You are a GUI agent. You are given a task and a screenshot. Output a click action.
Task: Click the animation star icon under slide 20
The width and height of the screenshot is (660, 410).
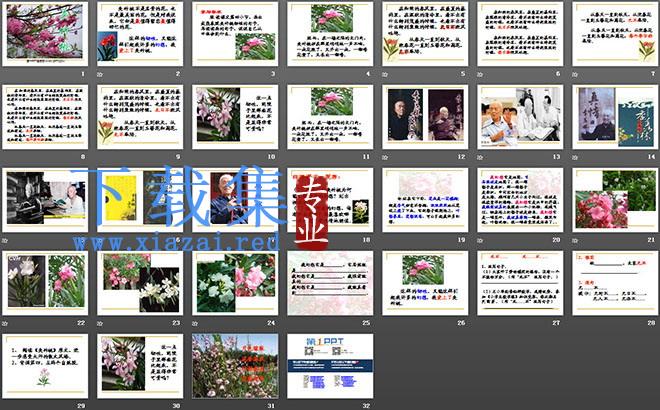pos(480,240)
